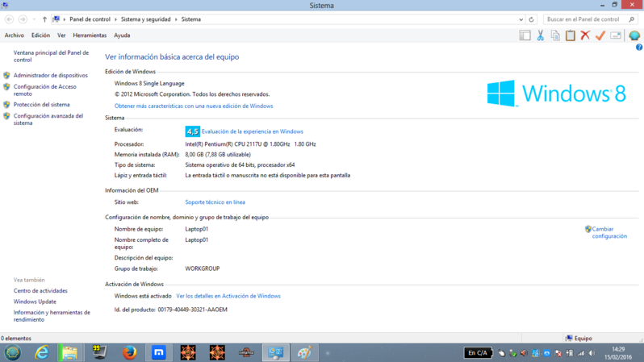Image resolution: width=644 pixels, height=362 pixels.
Task: Open the Ver menu
Action: point(61,35)
